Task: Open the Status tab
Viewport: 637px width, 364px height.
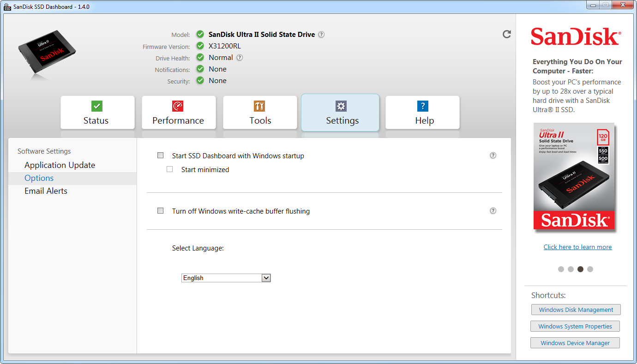Action: pyautogui.click(x=97, y=113)
